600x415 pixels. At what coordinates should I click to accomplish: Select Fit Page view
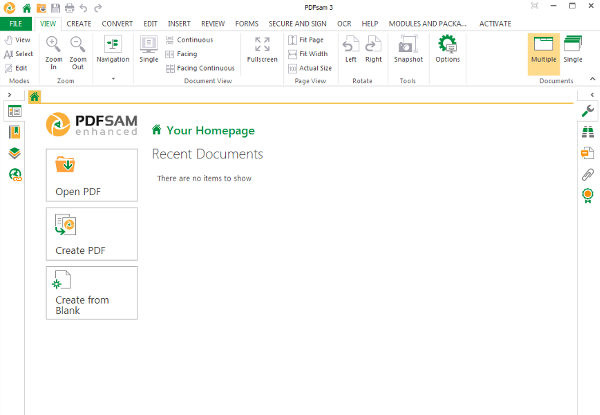[x=306, y=40]
